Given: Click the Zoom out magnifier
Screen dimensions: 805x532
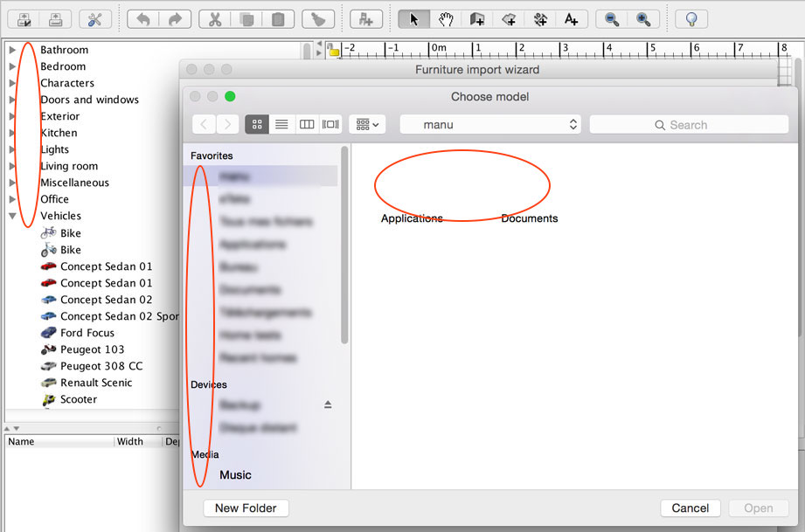Looking at the screenshot, I should [x=612, y=19].
